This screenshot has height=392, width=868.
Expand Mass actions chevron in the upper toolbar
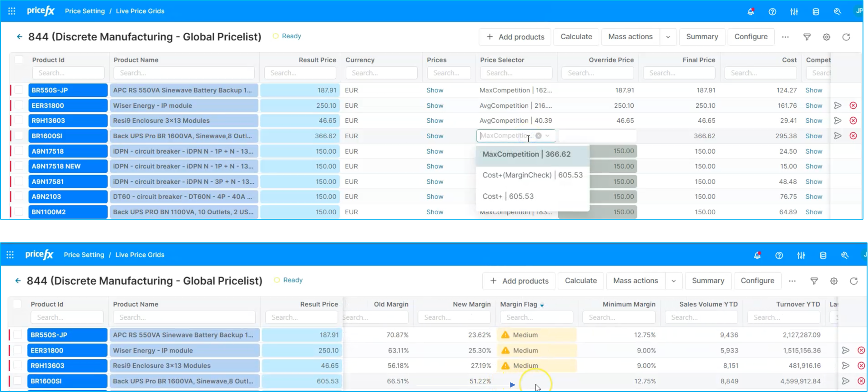tap(668, 37)
